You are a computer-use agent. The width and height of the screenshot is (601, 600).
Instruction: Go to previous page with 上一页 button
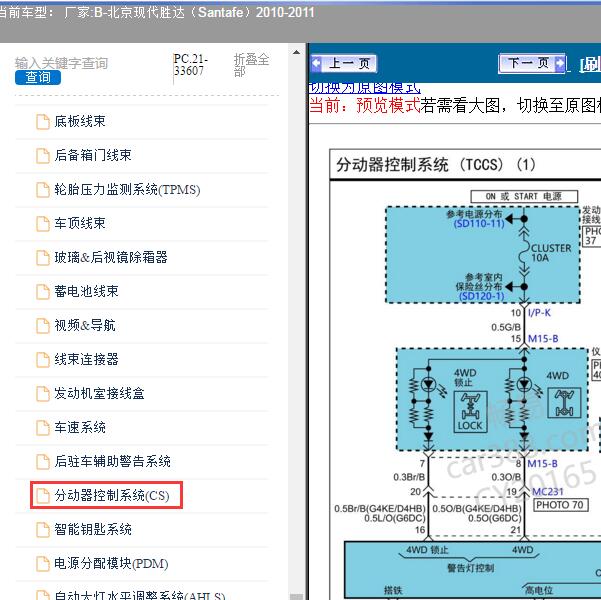click(x=344, y=63)
